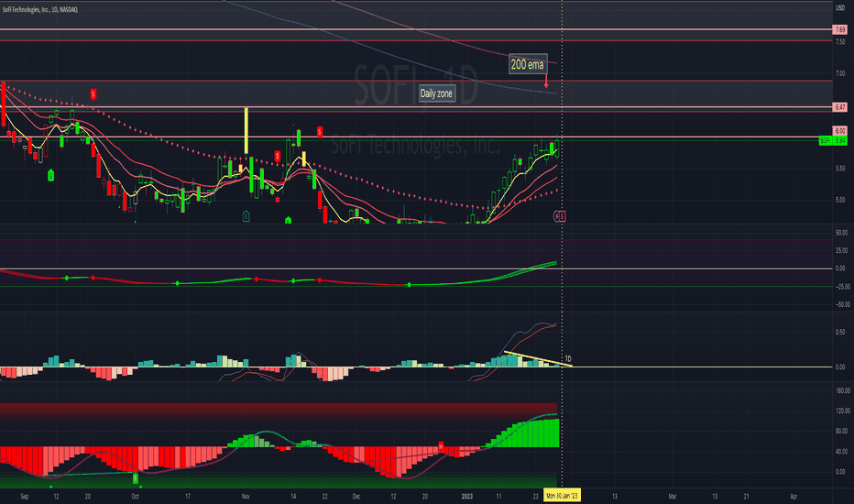854x504 pixels.
Task: Click the lightning bolt event icon near Jan 30
Action: (x=556, y=216)
